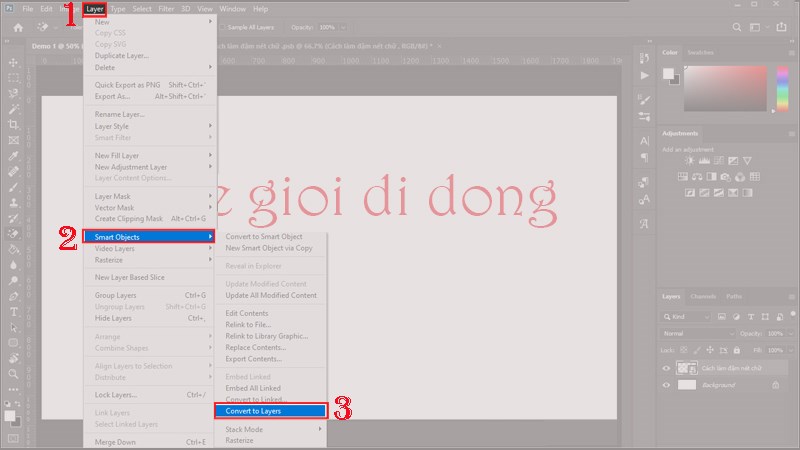Select the Pen tool

(14, 296)
